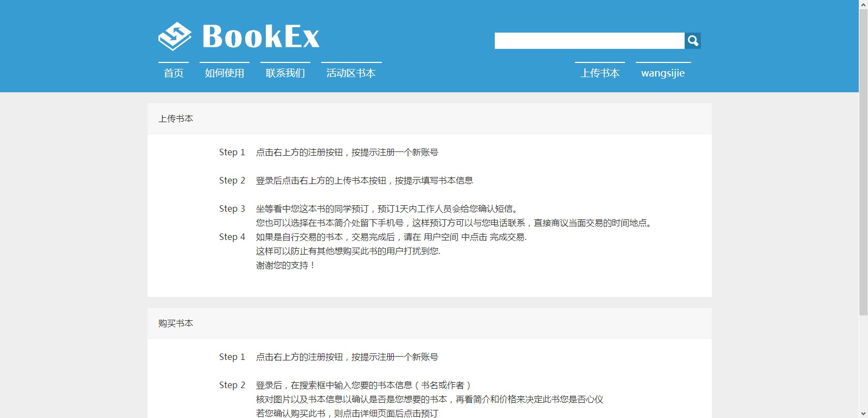Image resolution: width=868 pixels, height=418 pixels.
Task: Click the scrollbar down arrow
Action: (x=863, y=413)
